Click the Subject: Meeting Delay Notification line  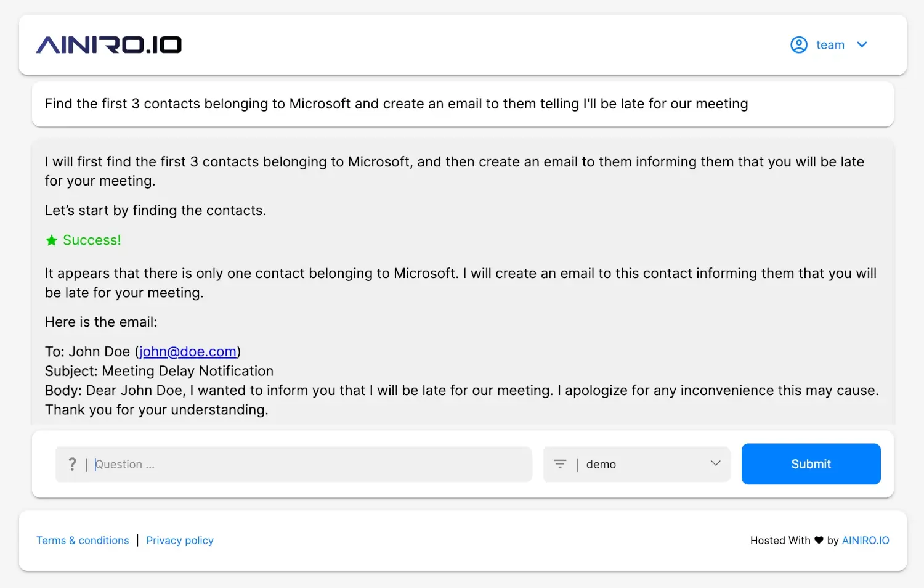(x=159, y=371)
